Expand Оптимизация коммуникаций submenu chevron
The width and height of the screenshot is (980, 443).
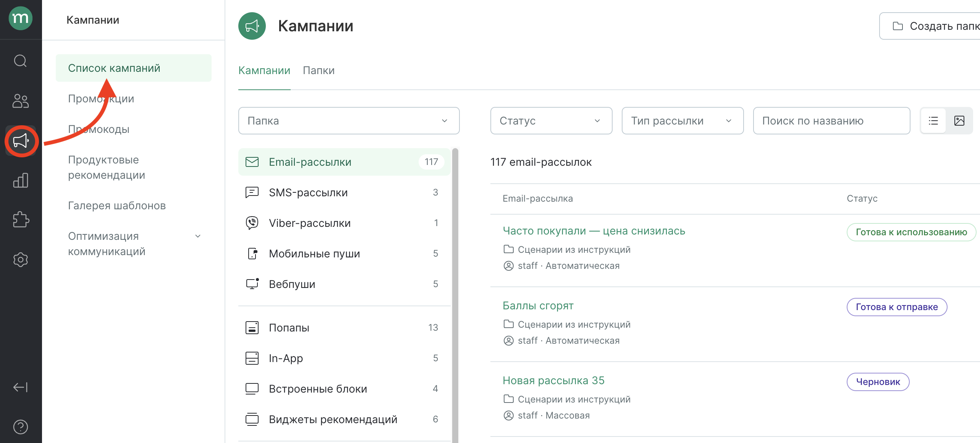point(198,236)
